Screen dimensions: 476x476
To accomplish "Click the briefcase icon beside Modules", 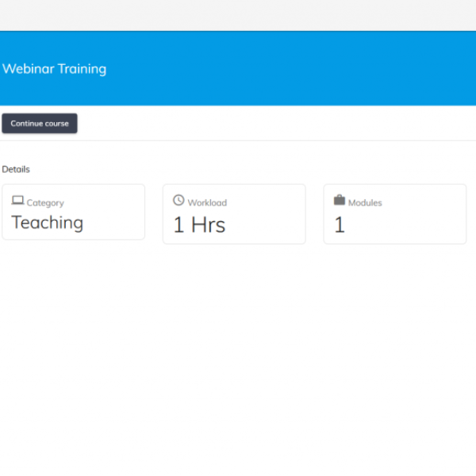I will (x=340, y=201).
